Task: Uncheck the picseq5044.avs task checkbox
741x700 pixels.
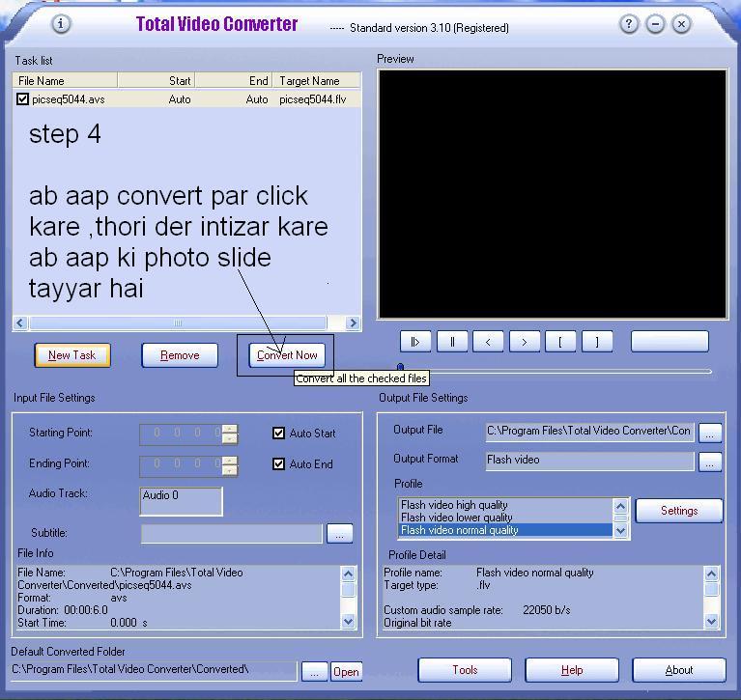Action: (x=22, y=99)
